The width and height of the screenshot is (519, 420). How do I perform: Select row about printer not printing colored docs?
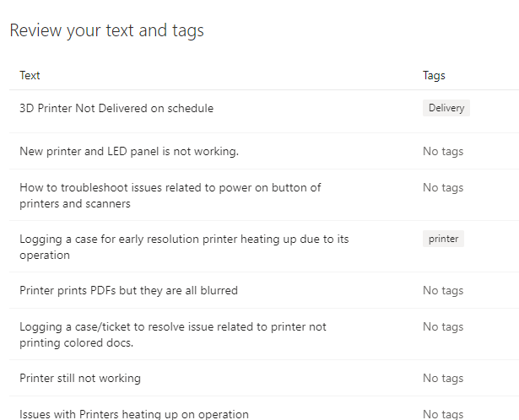click(x=264, y=334)
